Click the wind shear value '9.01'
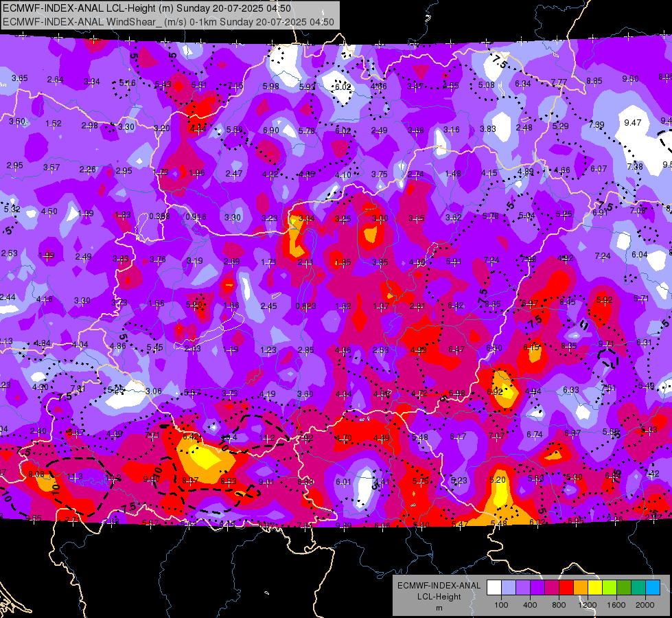 click(266, 482)
